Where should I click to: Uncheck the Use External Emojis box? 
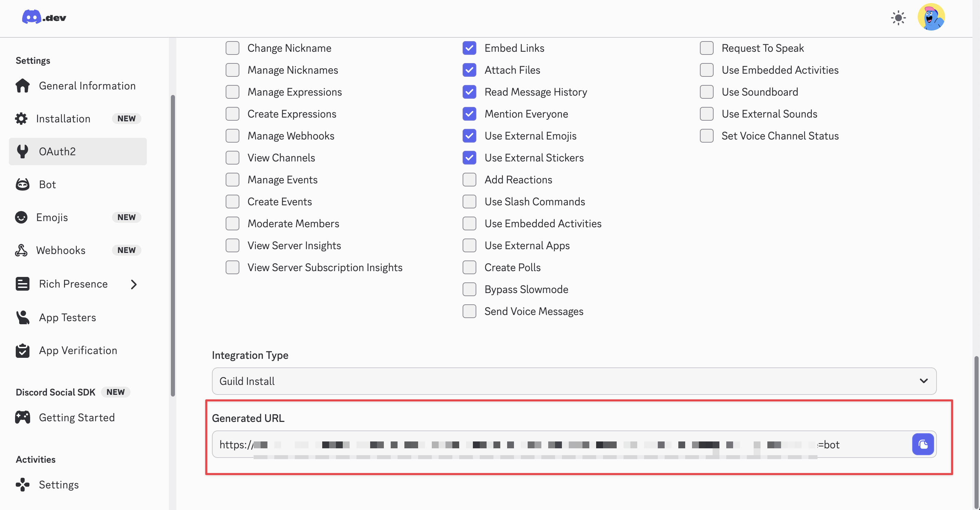click(469, 136)
